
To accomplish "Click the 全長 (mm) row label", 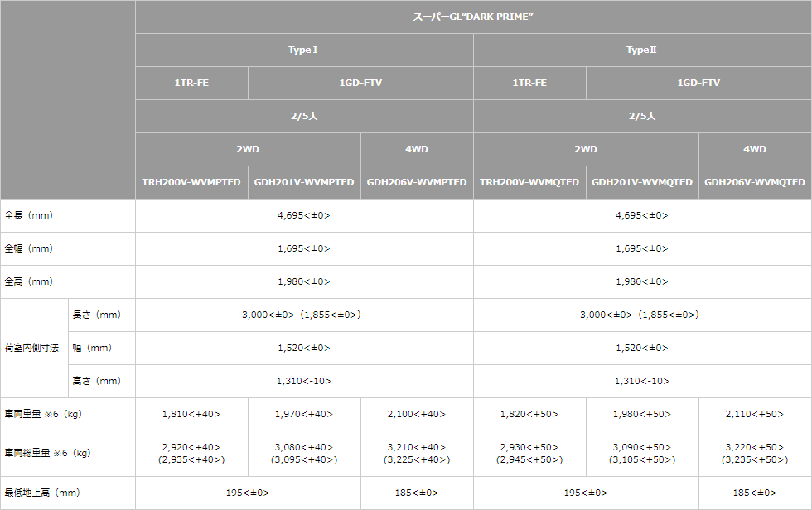I will coord(67,216).
